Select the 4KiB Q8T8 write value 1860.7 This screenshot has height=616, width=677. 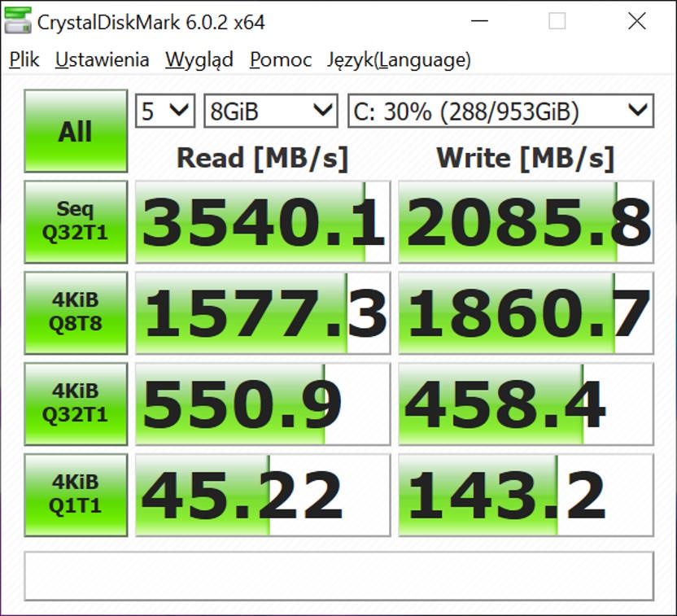[x=526, y=313]
